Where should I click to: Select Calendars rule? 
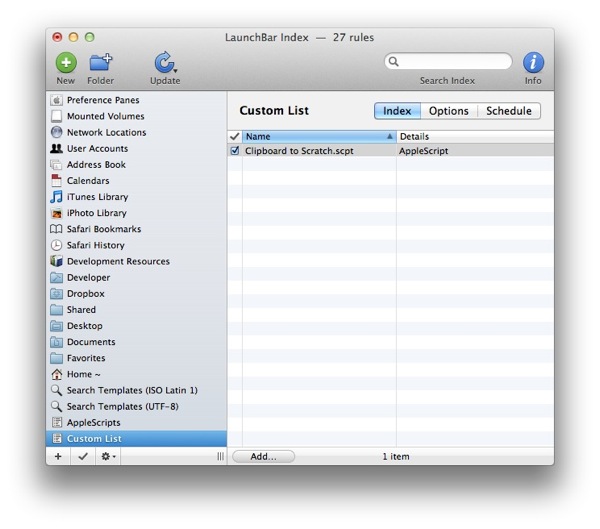(136, 180)
